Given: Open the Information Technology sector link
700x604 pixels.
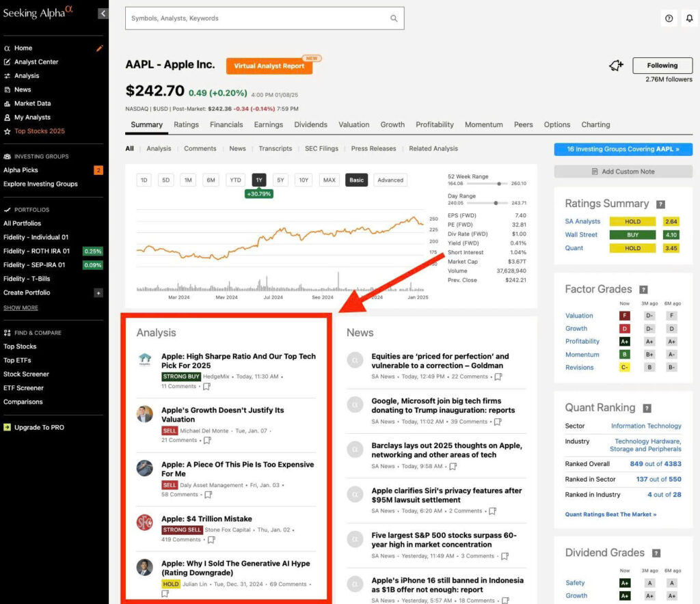Looking at the screenshot, I should click(646, 426).
